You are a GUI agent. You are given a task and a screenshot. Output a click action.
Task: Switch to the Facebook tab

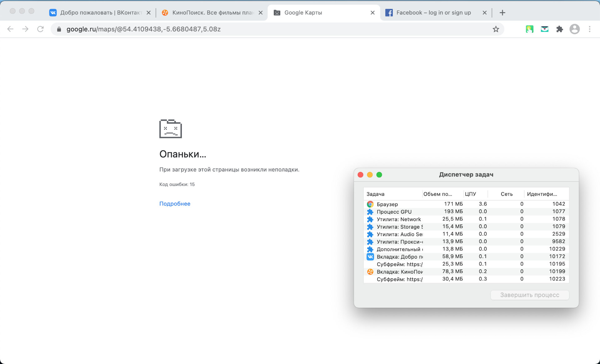(x=429, y=12)
